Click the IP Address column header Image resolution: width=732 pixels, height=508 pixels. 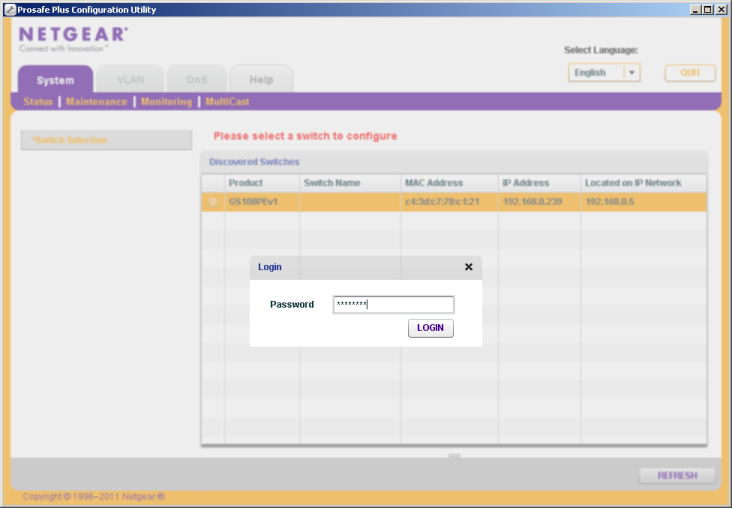click(540, 183)
